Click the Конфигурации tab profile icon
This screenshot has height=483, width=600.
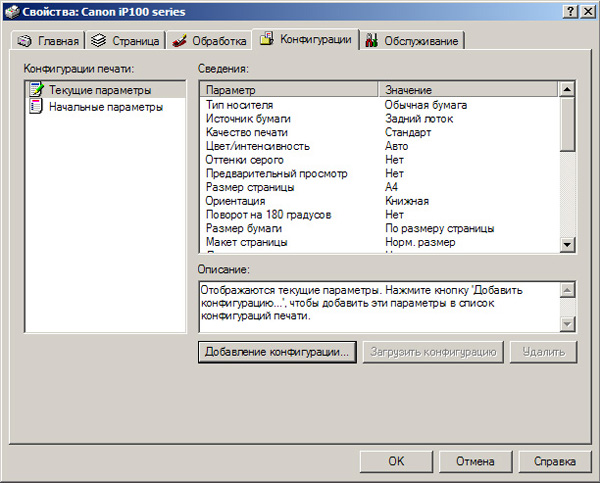pos(267,39)
